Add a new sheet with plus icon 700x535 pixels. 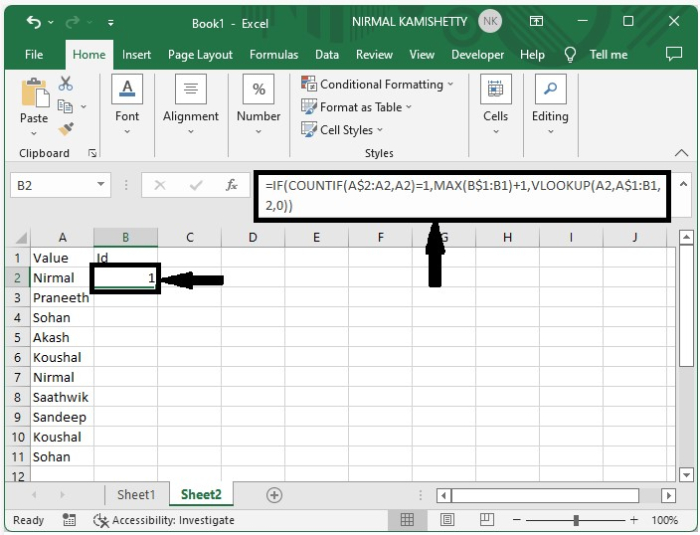(x=274, y=495)
